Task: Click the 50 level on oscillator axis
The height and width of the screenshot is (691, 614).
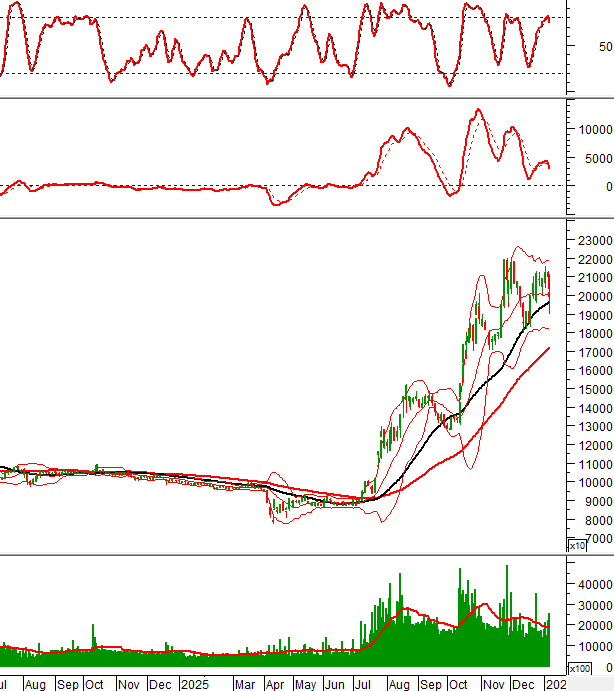Action: (x=606, y=46)
